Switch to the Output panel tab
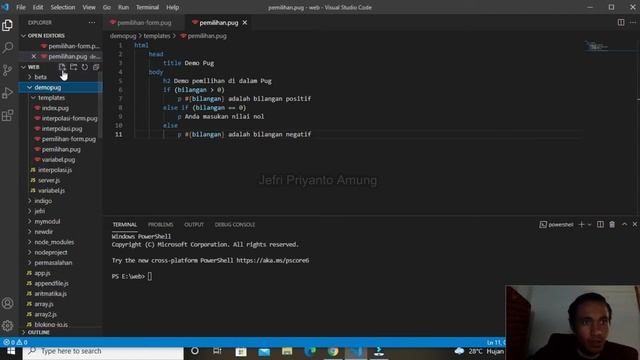 click(x=194, y=225)
